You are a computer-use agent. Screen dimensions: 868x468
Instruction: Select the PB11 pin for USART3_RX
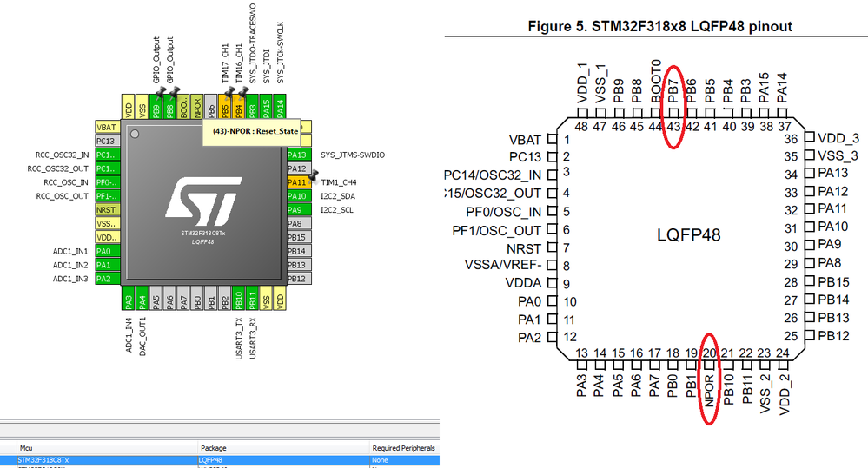click(253, 298)
